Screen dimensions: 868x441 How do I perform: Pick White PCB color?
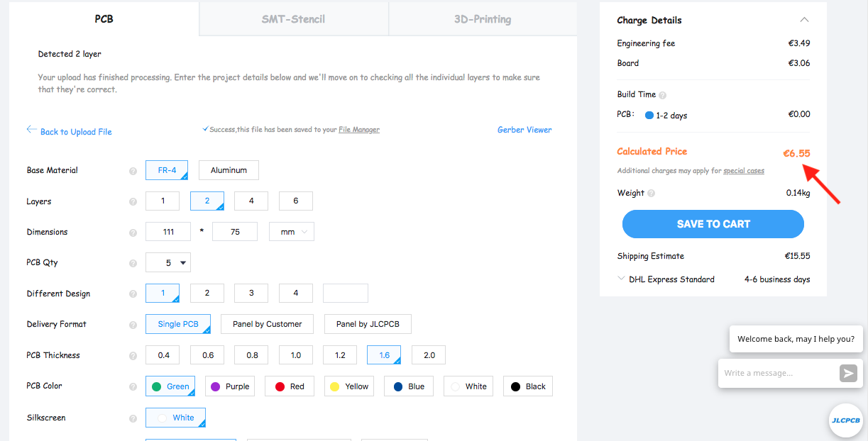(x=469, y=386)
